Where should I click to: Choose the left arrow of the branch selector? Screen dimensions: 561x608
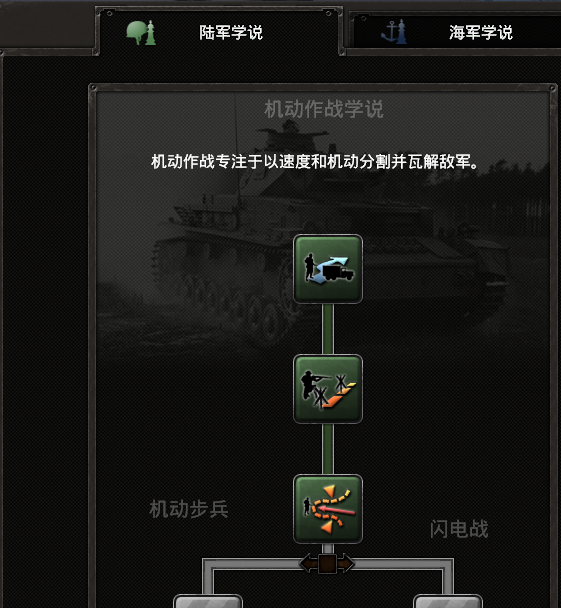click(309, 564)
